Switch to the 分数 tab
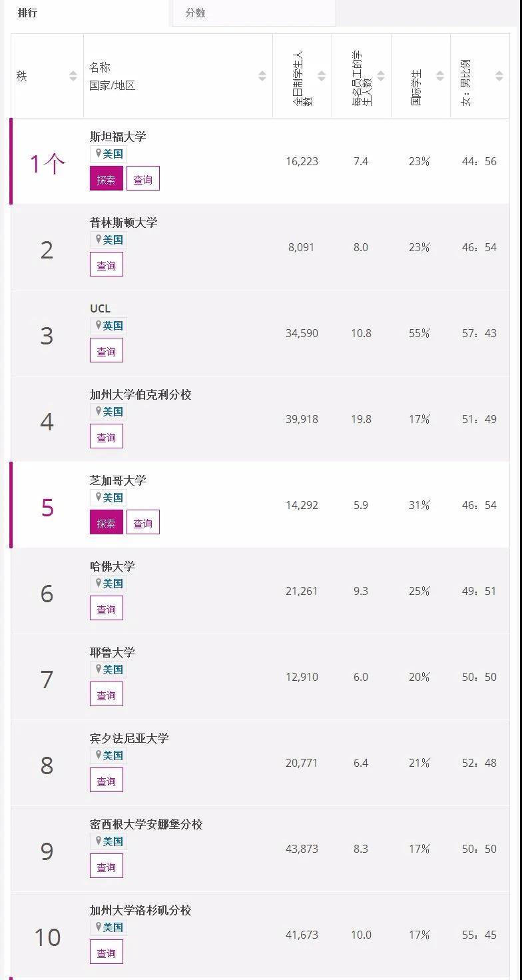 (195, 13)
